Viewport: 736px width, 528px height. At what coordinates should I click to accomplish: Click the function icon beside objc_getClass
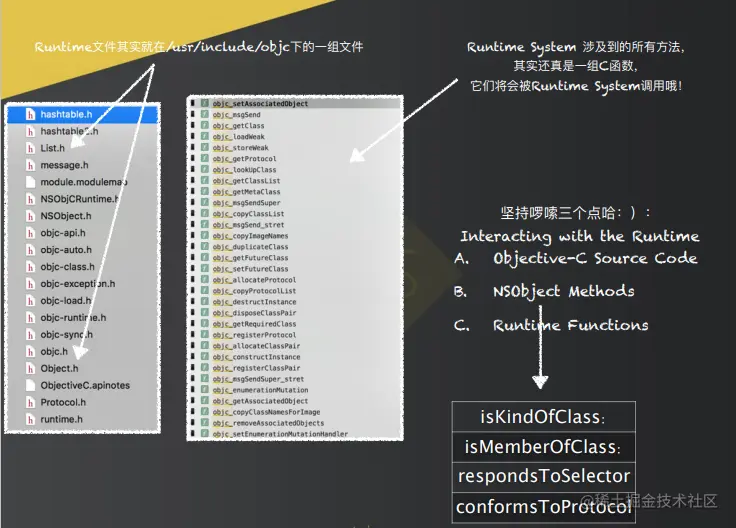pos(205,125)
